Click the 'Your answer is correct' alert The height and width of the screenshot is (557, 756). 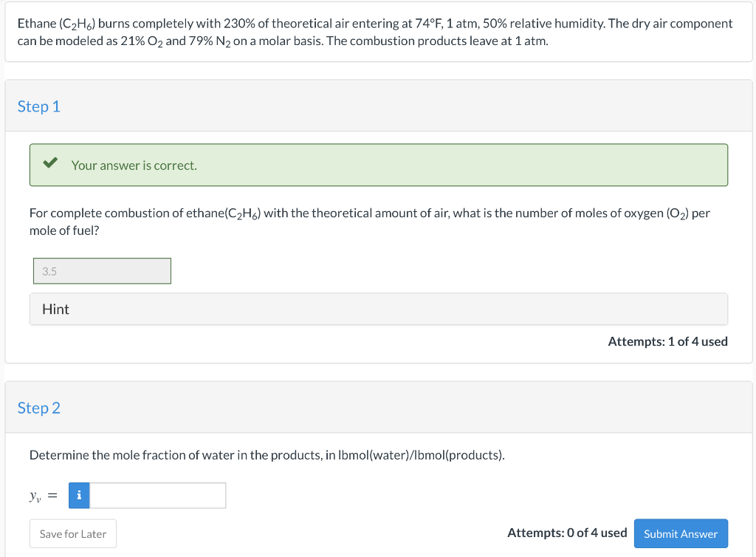pyautogui.click(x=378, y=164)
